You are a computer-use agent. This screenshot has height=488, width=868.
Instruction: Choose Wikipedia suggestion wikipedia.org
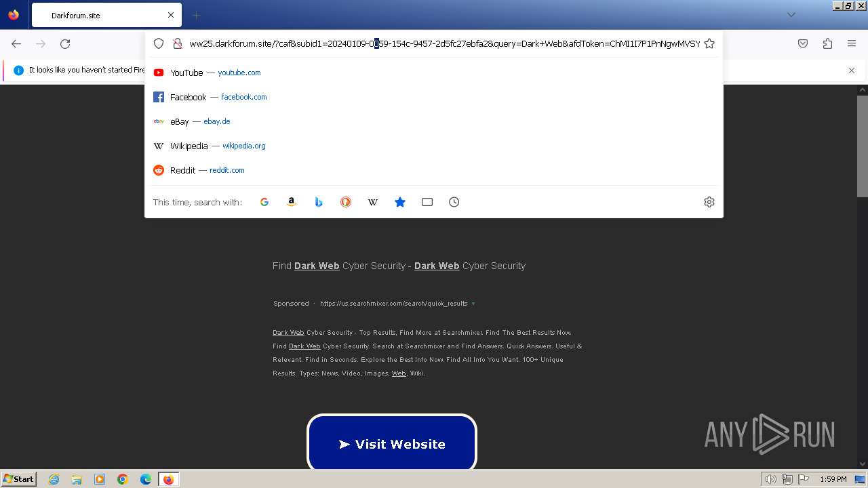[434, 146]
